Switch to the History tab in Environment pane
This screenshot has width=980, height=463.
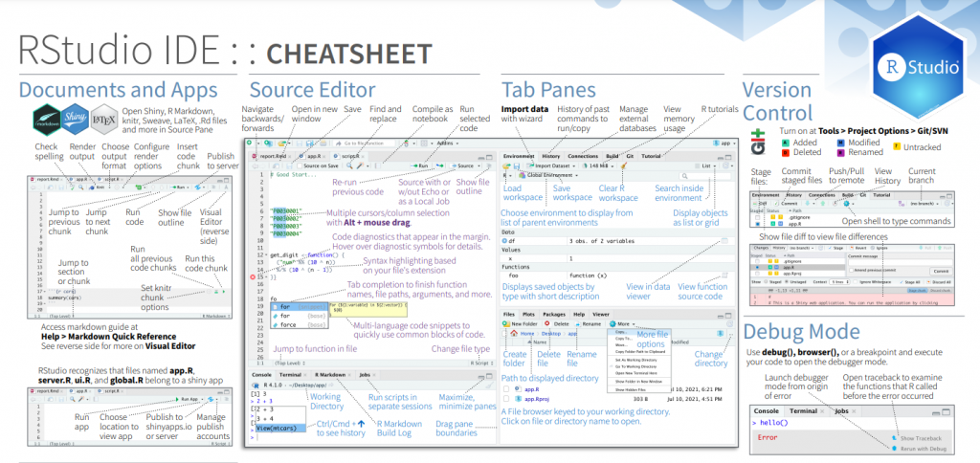click(550, 156)
